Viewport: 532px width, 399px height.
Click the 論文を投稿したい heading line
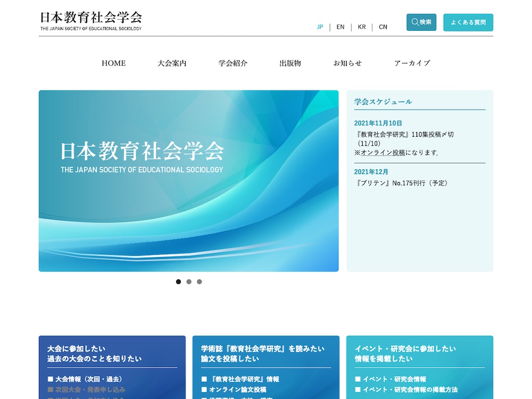[x=230, y=359]
